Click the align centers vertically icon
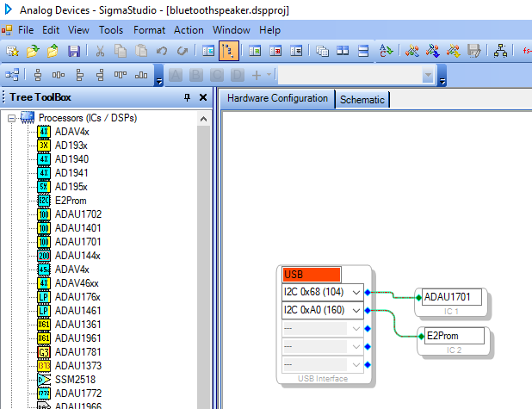This screenshot has width=532, height=409. (38, 75)
